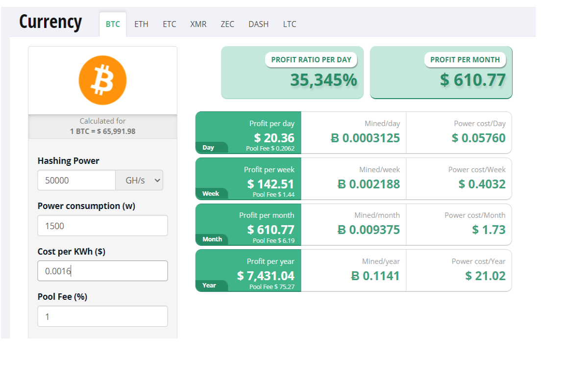Switch to the ZEC tab
The height and width of the screenshot is (366, 588).
(227, 24)
